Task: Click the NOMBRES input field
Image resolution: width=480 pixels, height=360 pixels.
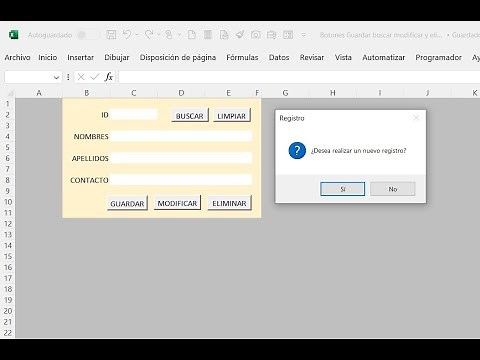Action: pos(181,136)
